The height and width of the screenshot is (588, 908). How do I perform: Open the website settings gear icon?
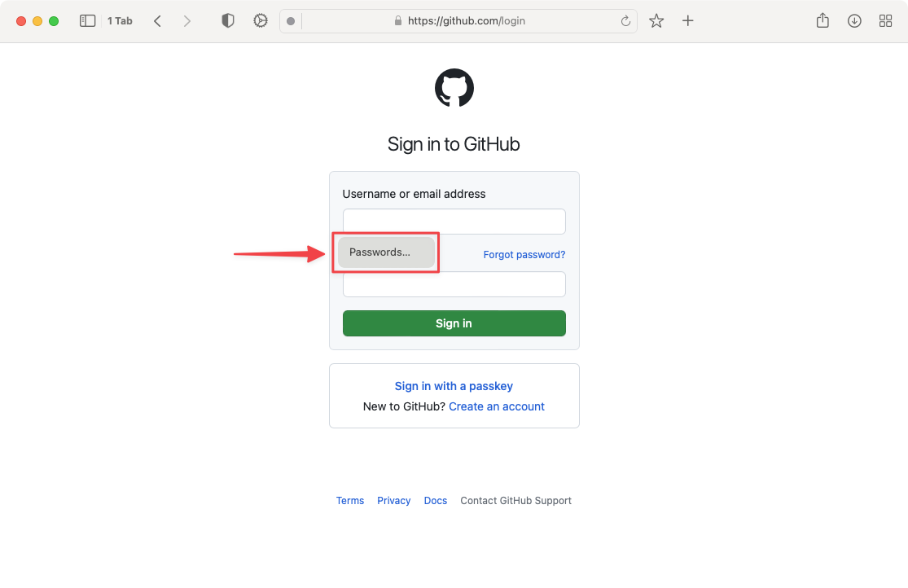[260, 20]
